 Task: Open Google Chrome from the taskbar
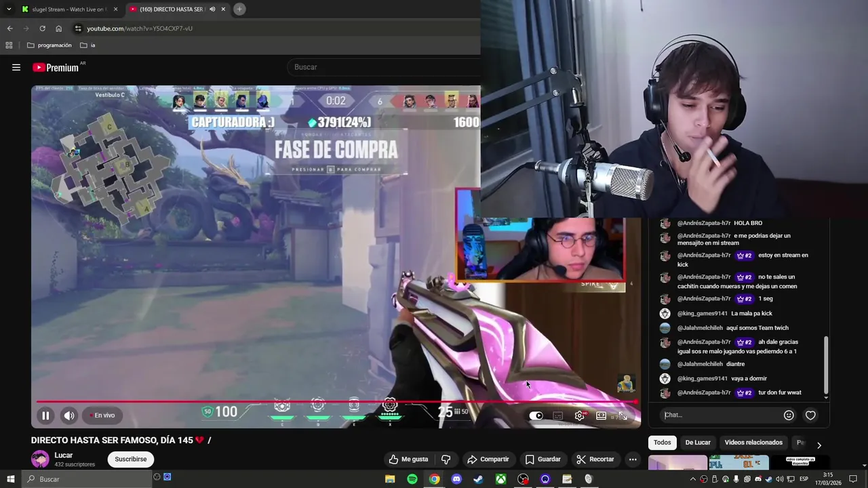coord(435,479)
